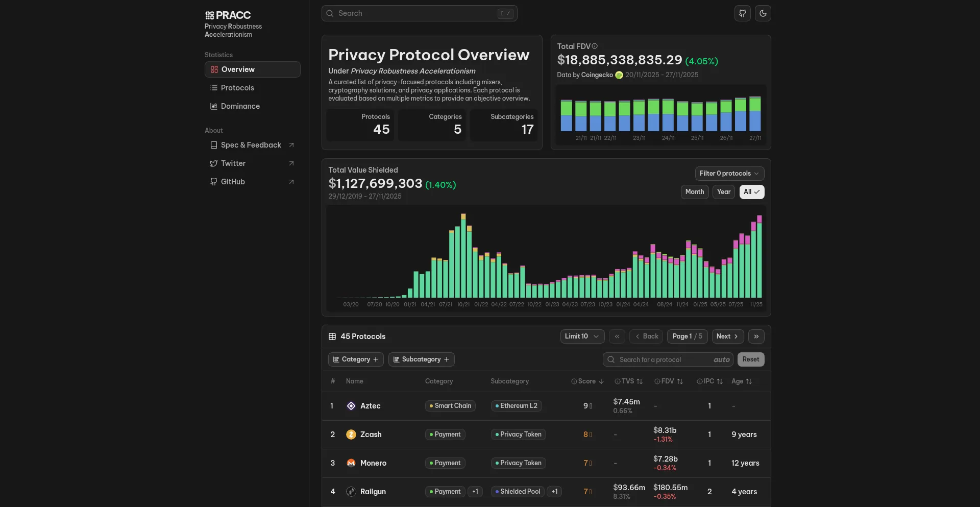Click the Railgun protocol icon
Viewport: 980px width, 507px height.
coord(351,492)
